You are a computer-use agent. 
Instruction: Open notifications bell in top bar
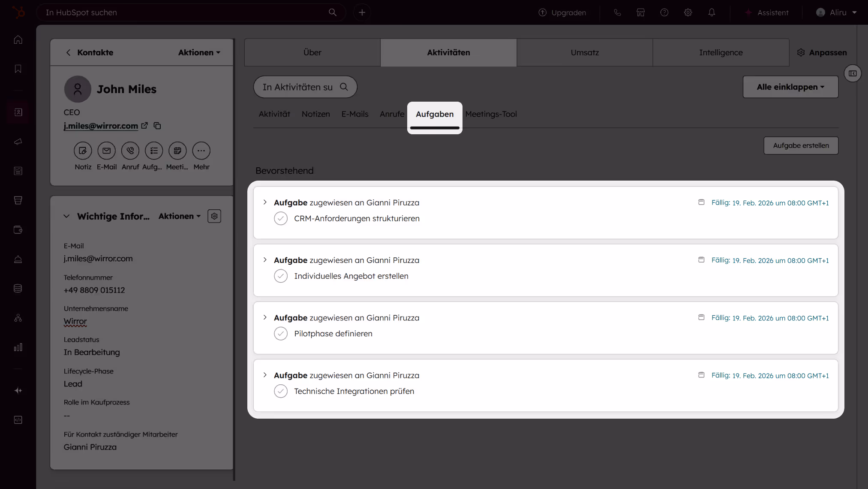(712, 12)
